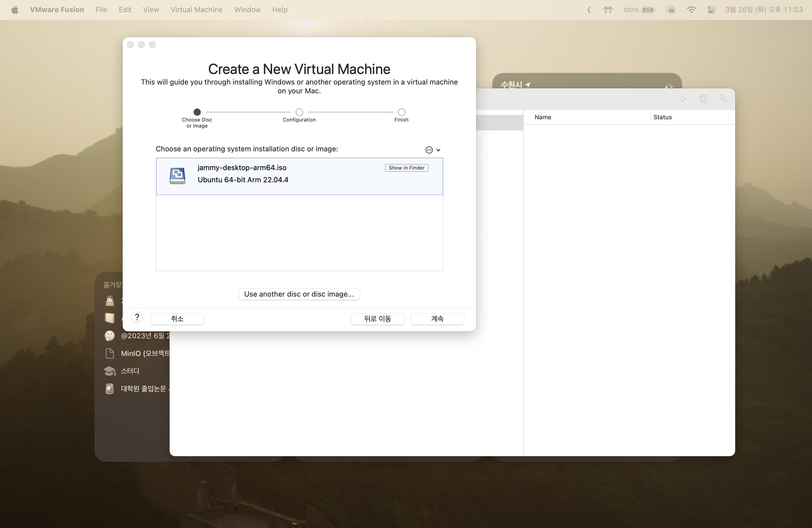The image size is (812, 528).
Task: Click the wrench settings icon in library toolbar
Action: [x=723, y=99]
